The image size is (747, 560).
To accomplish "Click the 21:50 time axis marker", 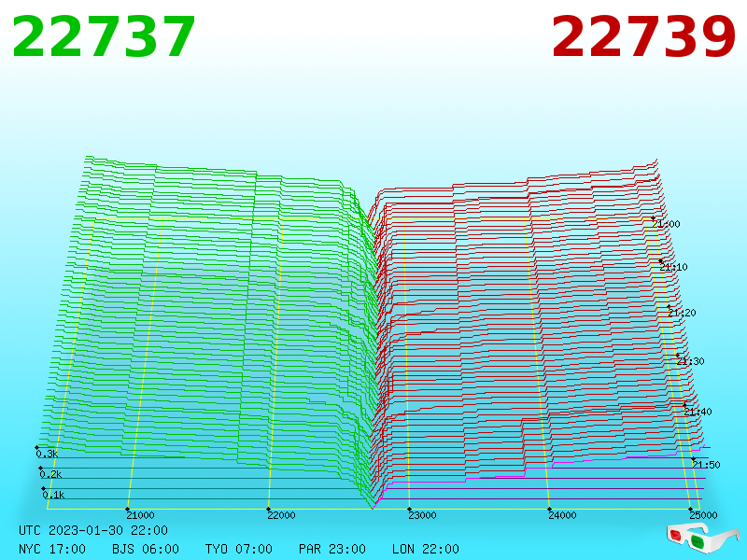I will [706, 464].
